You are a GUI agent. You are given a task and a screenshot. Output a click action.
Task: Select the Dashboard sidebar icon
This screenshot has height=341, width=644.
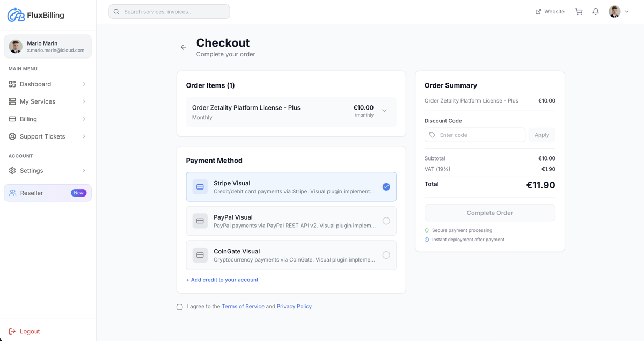(x=12, y=84)
